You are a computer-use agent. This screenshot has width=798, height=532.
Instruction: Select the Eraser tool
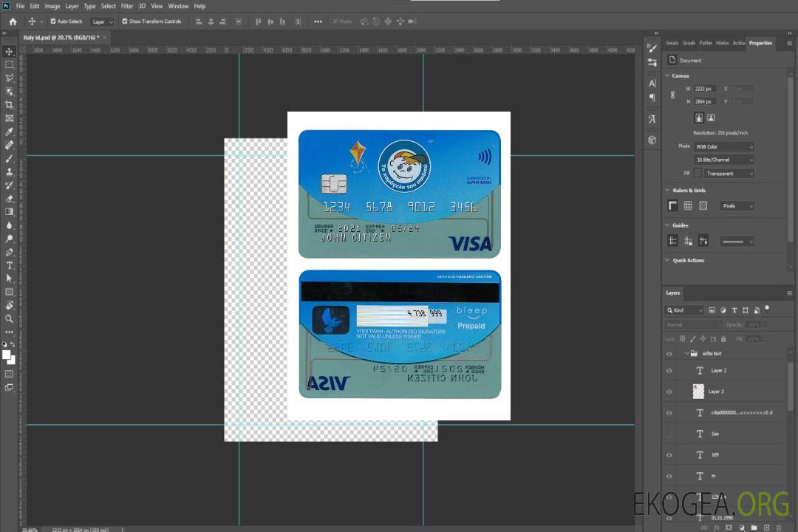coord(9,199)
